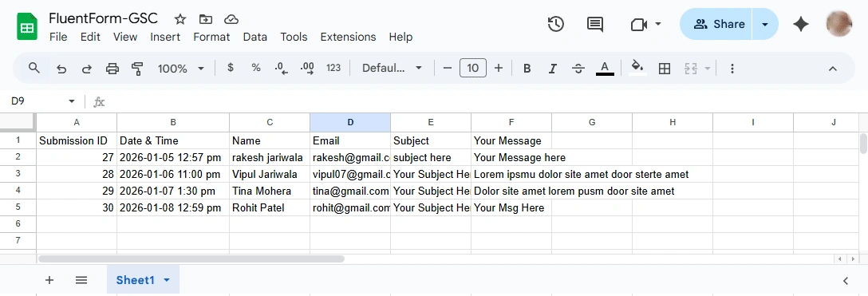Star the FluentForm-GSC document
868x296 pixels.
pos(180,19)
